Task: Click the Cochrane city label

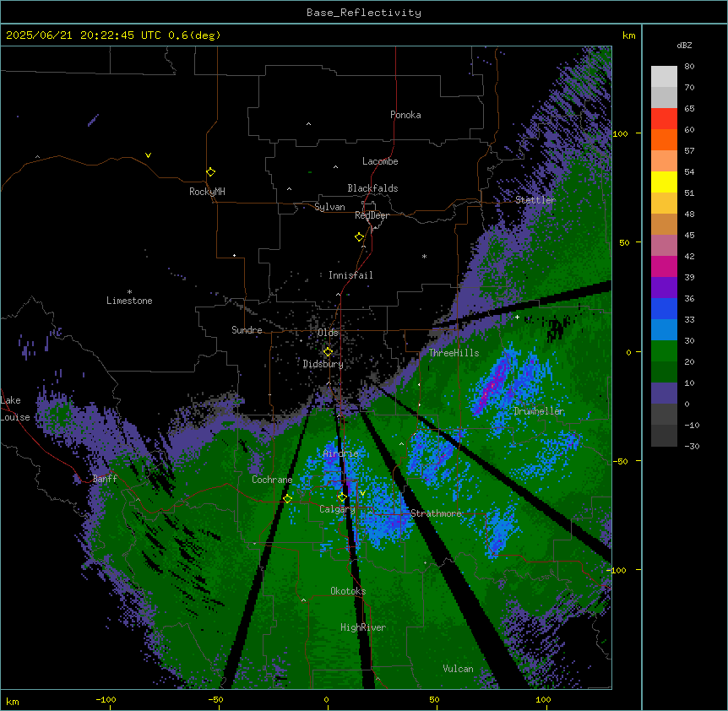Action: (272, 480)
